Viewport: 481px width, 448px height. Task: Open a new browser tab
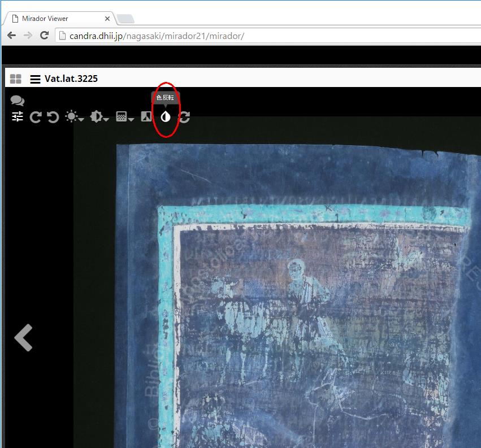[x=125, y=19]
